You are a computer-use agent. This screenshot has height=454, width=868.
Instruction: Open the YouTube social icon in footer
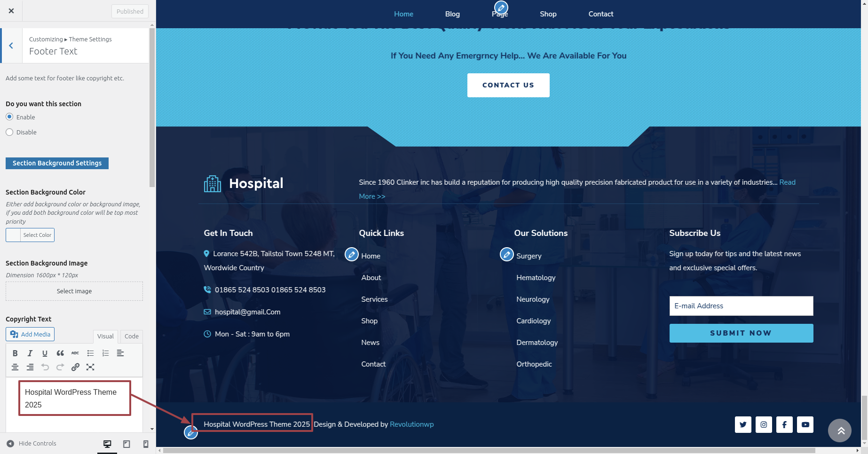click(x=805, y=424)
